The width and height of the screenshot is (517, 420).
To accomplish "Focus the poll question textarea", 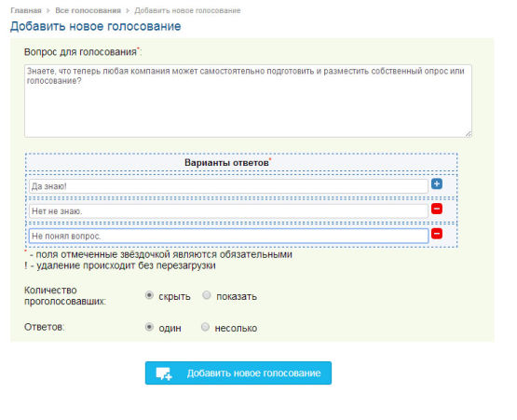I will pyautogui.click(x=248, y=101).
